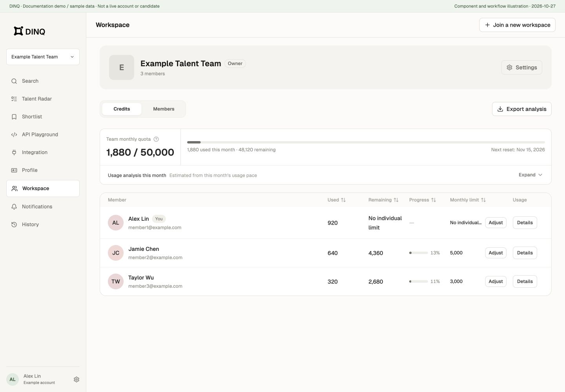The image size is (565, 392).
Task: Click Jamie Chen's 13% progress bar
Action: point(419,253)
